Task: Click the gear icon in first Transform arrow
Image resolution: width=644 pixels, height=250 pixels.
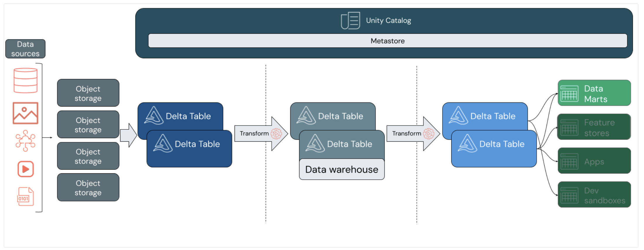Action: [x=276, y=133]
